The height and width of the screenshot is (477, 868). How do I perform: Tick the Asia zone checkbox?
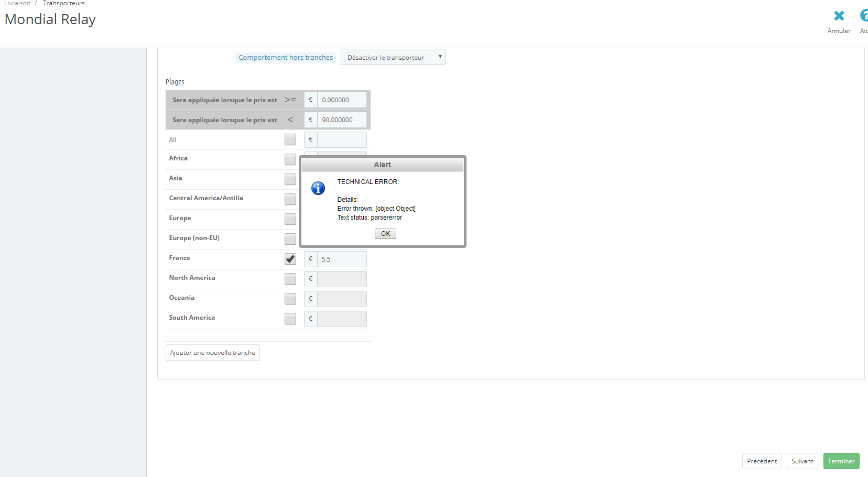click(x=290, y=179)
